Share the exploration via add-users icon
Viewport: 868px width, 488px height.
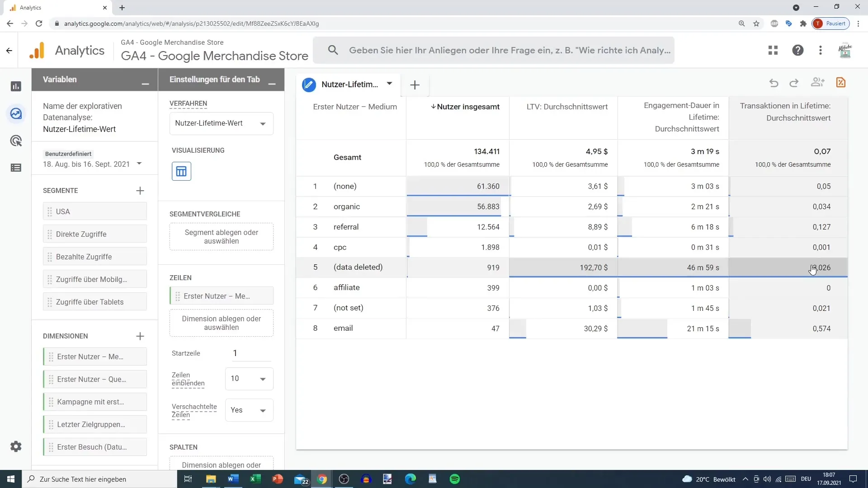click(x=817, y=82)
